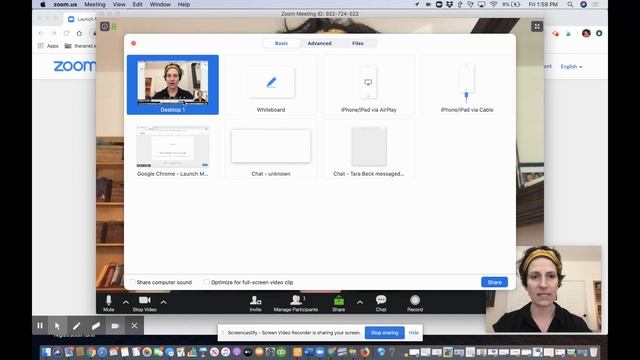The width and height of the screenshot is (640, 360).
Task: Click Chrome reload button
Action: pos(67,33)
